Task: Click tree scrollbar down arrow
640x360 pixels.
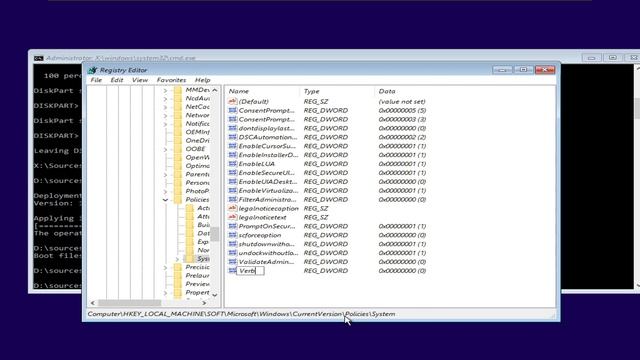Action: pyautogui.click(x=215, y=295)
